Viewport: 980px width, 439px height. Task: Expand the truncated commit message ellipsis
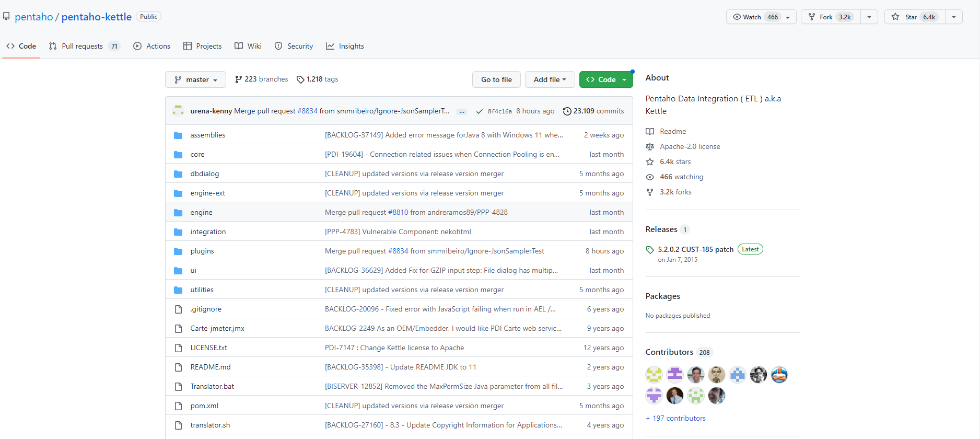[461, 111]
